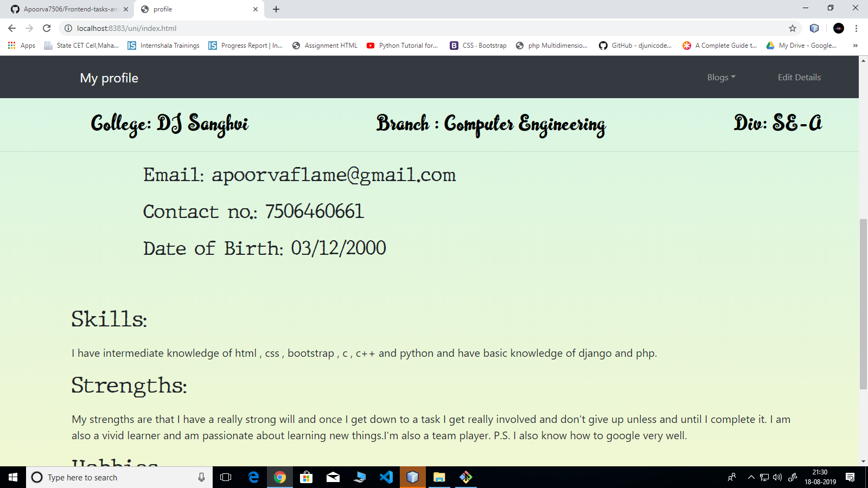This screenshot has height=488, width=868.
Task: Click the Edit Details link
Action: coord(799,78)
